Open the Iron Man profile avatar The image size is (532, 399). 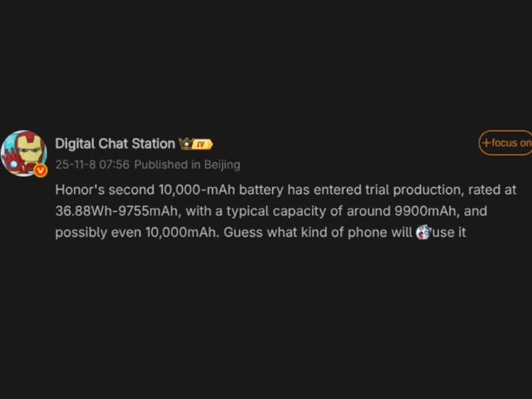click(x=23, y=152)
